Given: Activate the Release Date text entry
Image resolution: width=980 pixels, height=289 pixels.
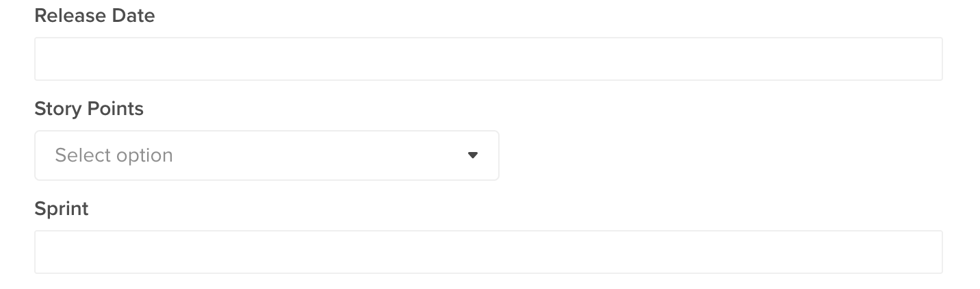Looking at the screenshot, I should tap(489, 59).
